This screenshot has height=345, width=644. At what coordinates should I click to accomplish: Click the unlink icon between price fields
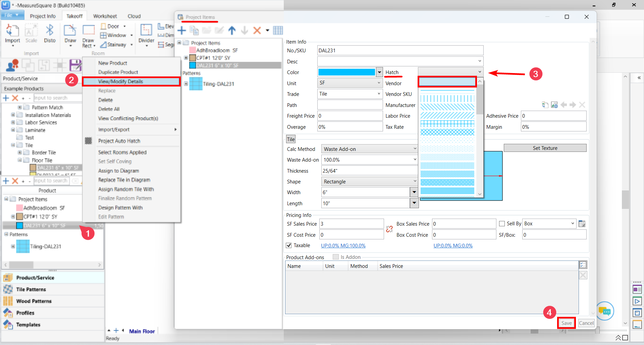[389, 229]
